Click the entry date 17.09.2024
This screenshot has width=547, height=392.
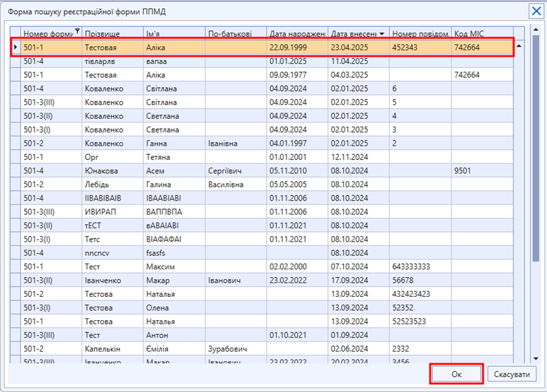[x=359, y=280]
